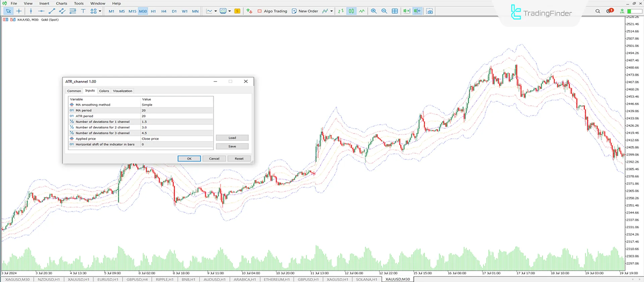The image size is (644, 282).
Task: Click the zoom in magnifier icon
Action: [x=374, y=11]
